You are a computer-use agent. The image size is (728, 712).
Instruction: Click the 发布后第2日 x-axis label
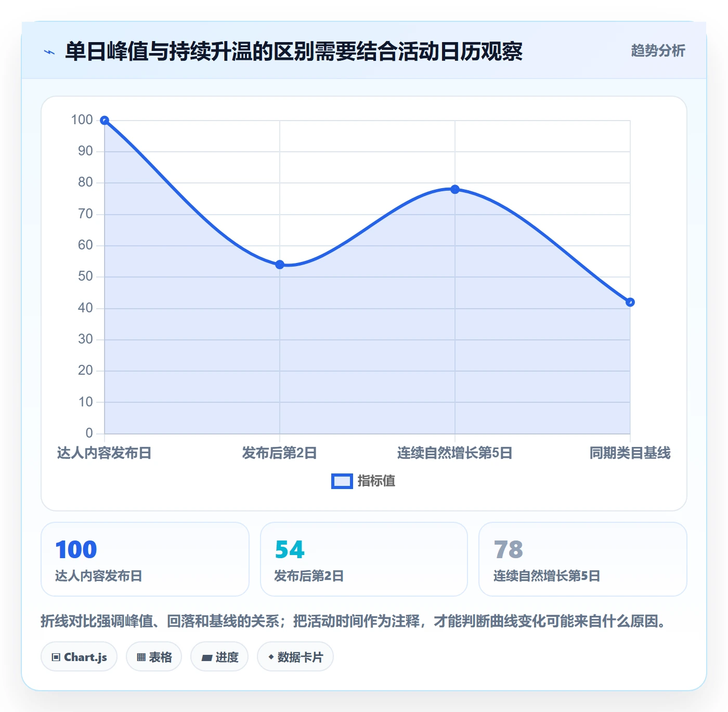280,453
